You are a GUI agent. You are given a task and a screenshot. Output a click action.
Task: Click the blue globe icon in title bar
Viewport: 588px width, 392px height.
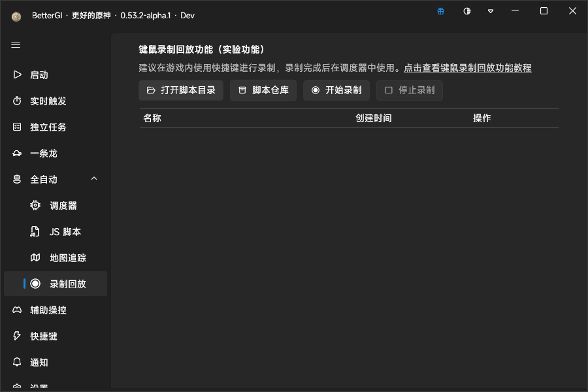pos(440,11)
